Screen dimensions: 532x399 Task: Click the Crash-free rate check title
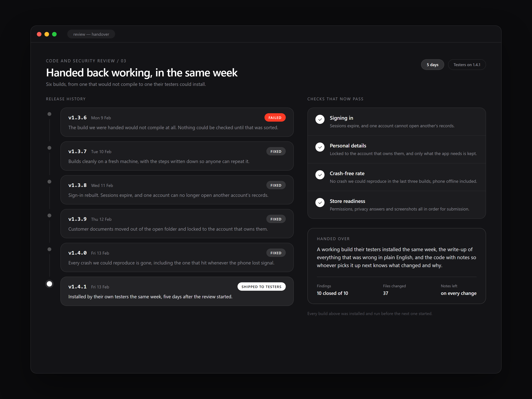(x=347, y=173)
